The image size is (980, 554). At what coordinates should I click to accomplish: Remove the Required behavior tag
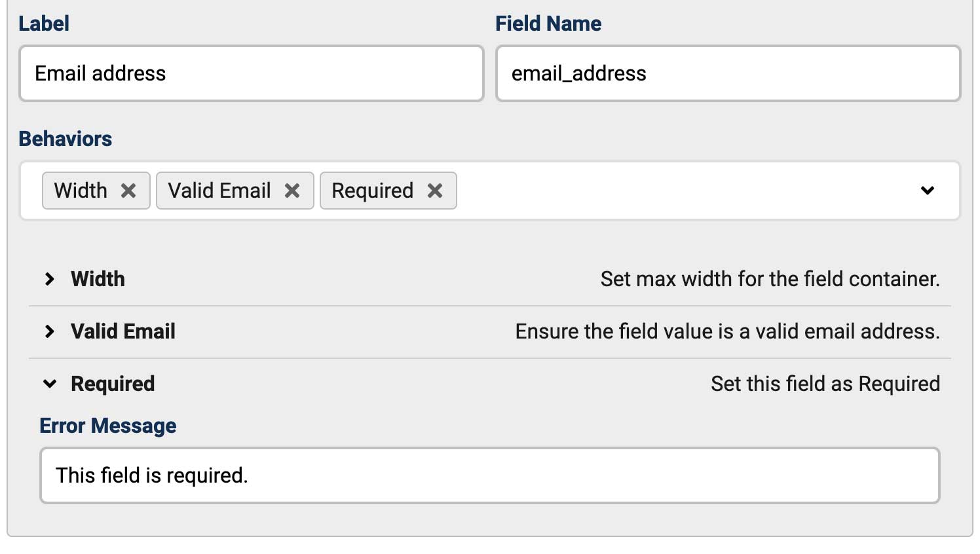(435, 191)
